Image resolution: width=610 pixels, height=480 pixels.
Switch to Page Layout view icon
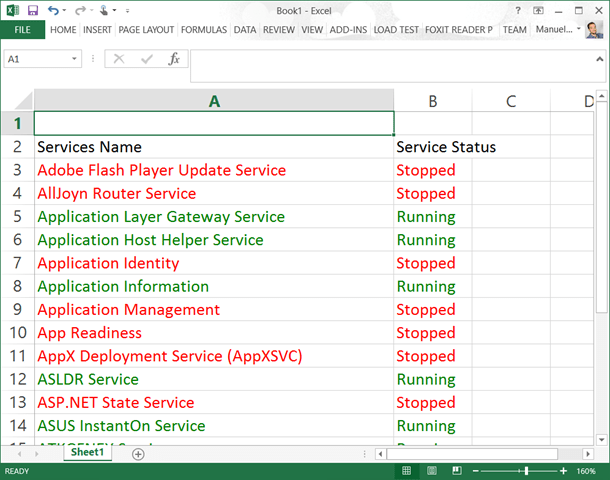click(432, 471)
